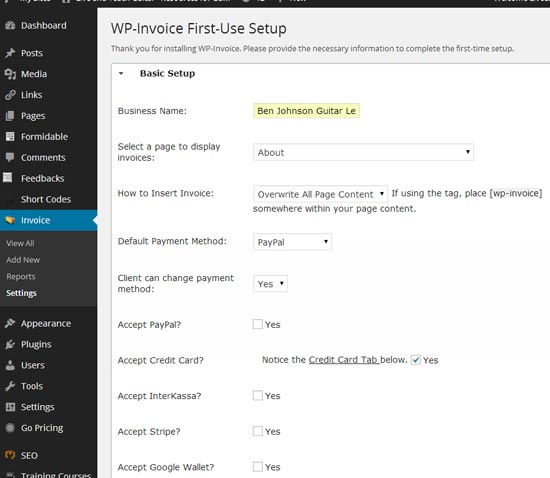Click Add New invoice submenu link

(23, 260)
